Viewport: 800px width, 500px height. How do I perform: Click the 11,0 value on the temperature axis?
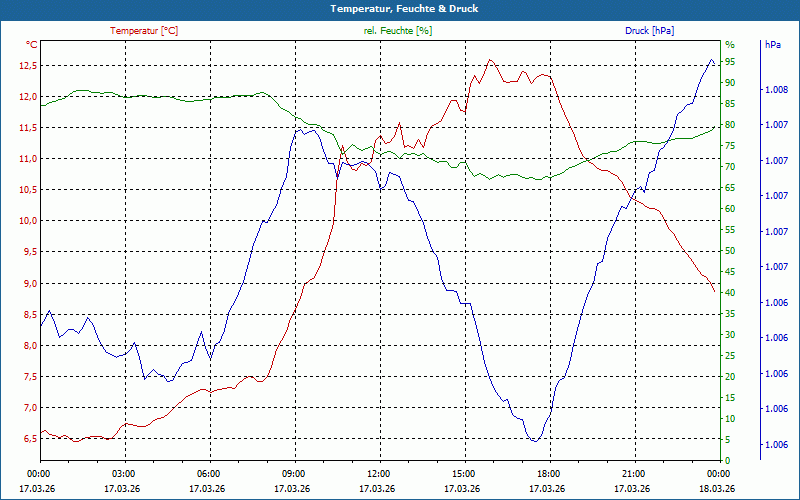pos(28,159)
